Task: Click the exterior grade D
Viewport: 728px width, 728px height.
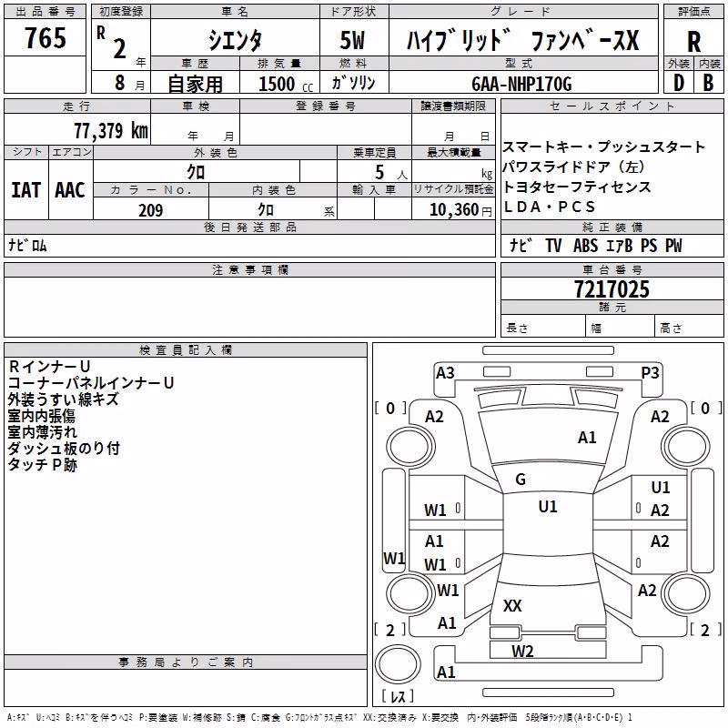Action: tap(679, 83)
